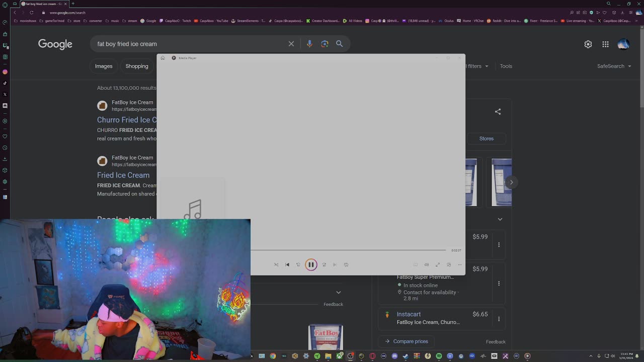Viewport: 644px width, 362px height.
Task: Open the Churro Fried Ice Cream result
Action: pyautogui.click(x=127, y=120)
